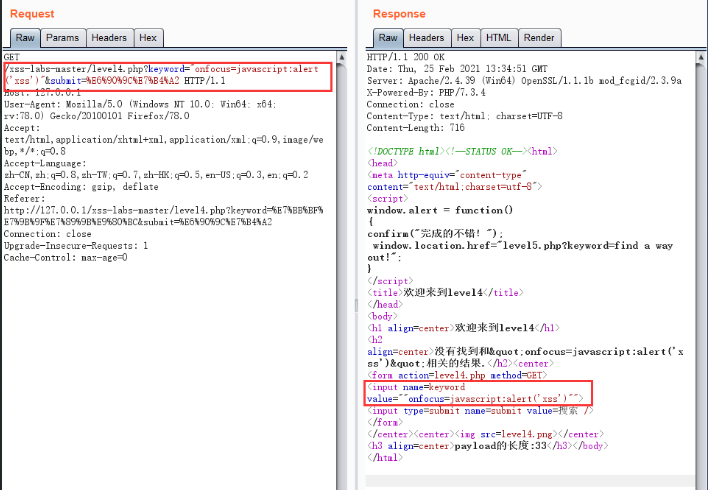Click the Server Apache header line
The width and height of the screenshot is (710, 490).
click(524, 81)
